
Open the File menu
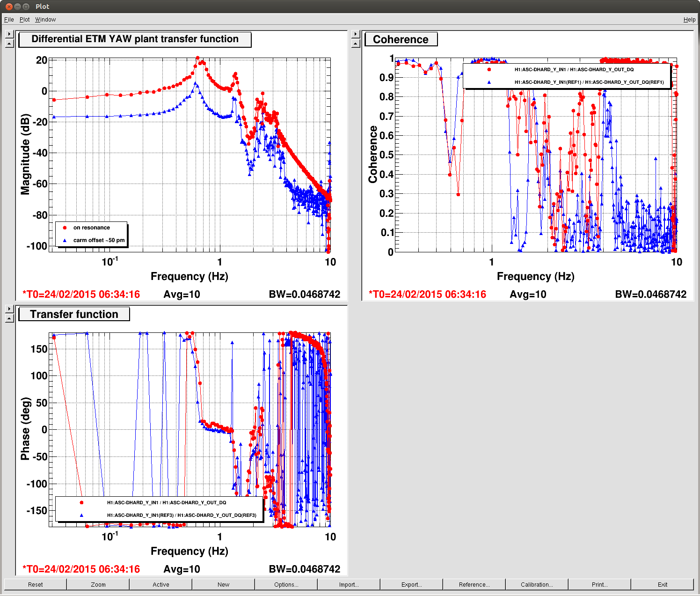coord(9,20)
